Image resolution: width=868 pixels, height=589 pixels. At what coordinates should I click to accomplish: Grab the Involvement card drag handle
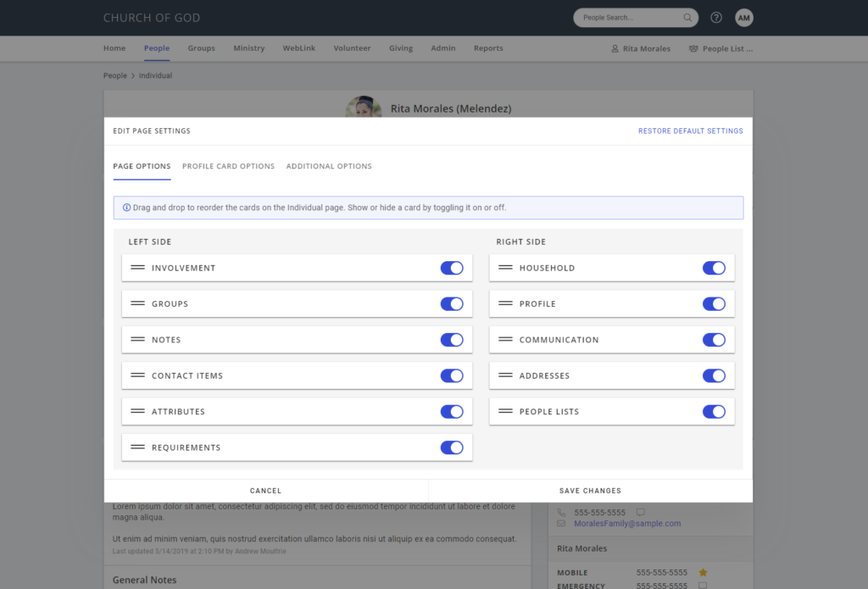tap(137, 267)
